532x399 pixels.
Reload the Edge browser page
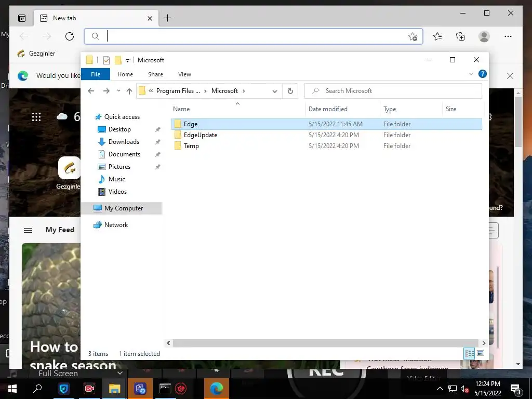[x=70, y=36]
